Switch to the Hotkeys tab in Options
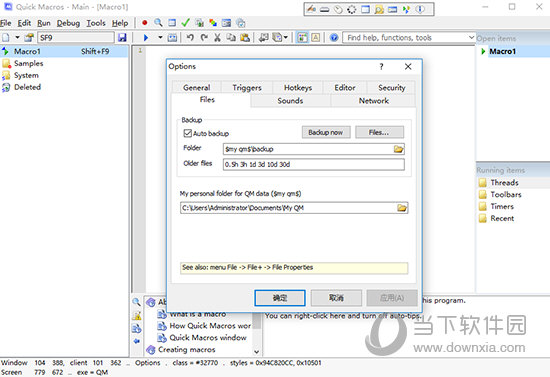Screen dimensions: 550x377 [x=298, y=87]
